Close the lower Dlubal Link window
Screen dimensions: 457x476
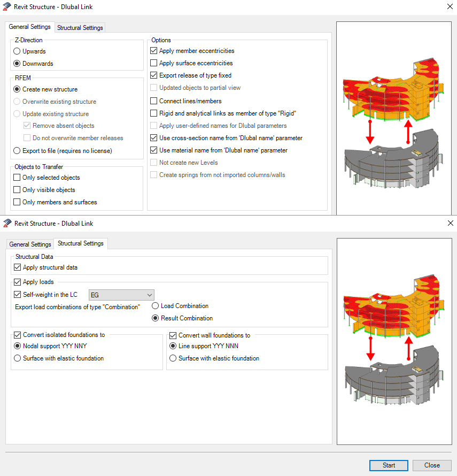pos(451,223)
